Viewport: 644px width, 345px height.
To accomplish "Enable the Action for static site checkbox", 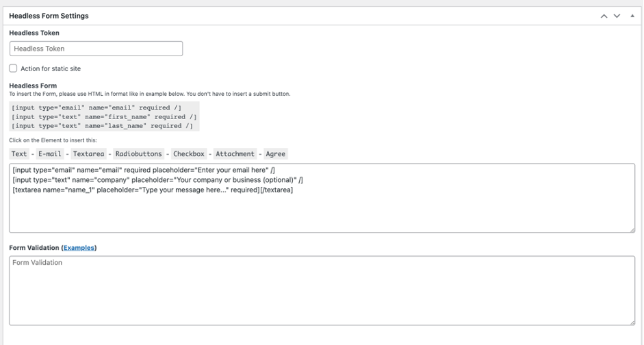I will [x=13, y=68].
